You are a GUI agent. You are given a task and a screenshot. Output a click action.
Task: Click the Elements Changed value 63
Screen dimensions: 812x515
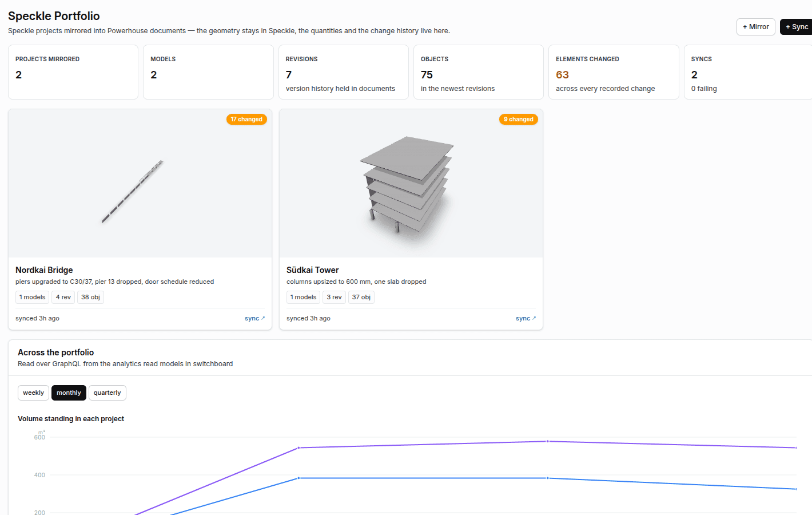click(562, 75)
